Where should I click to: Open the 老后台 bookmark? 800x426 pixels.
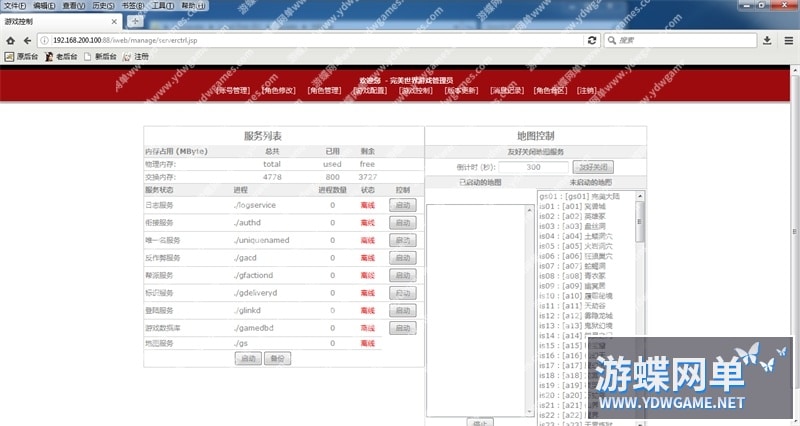click(63, 57)
